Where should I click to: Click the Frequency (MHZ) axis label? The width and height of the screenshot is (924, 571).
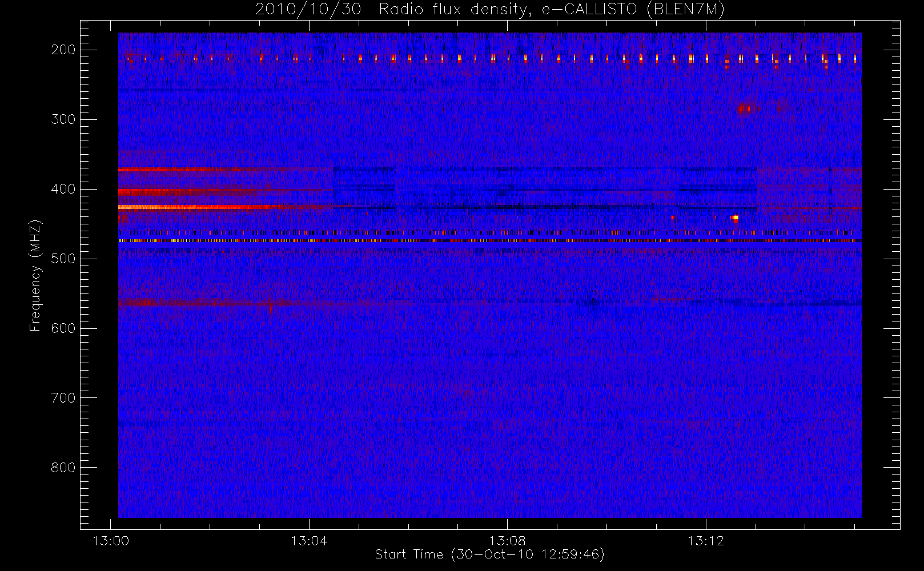tap(35, 275)
